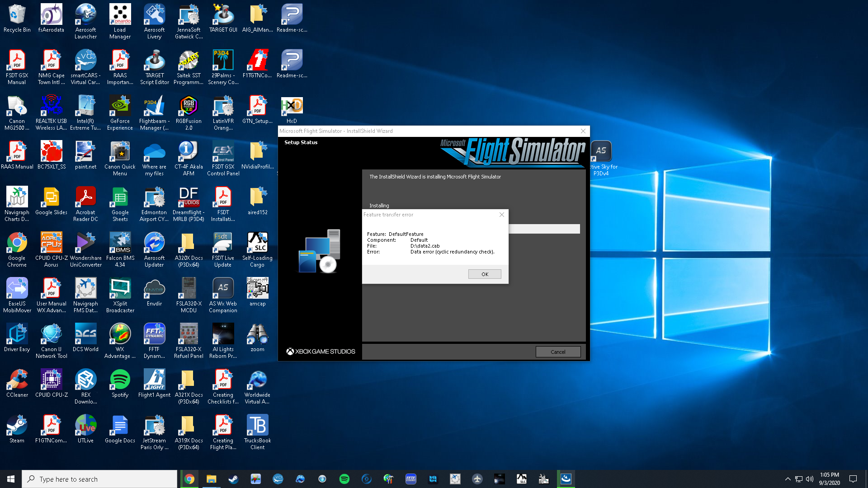Select the A320X Docs (P3Dx64) folder

pos(189,249)
